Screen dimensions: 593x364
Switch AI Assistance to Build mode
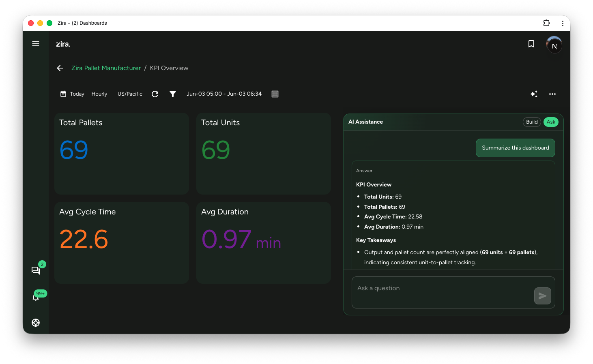pos(532,122)
